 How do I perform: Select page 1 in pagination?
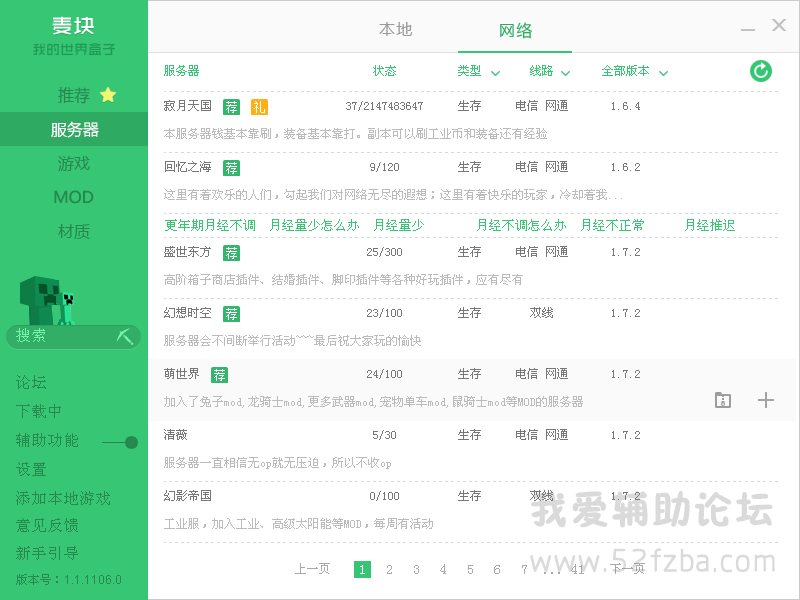coord(362,569)
